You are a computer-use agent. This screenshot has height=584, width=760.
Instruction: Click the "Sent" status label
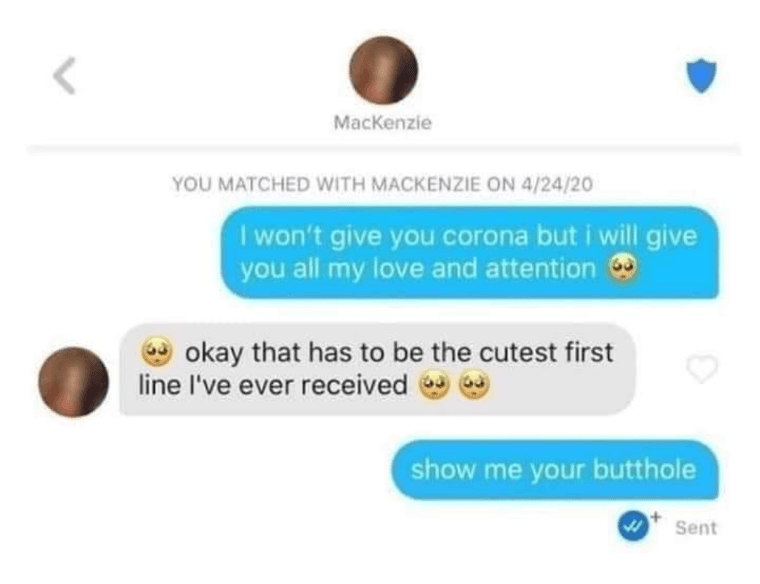(x=696, y=528)
